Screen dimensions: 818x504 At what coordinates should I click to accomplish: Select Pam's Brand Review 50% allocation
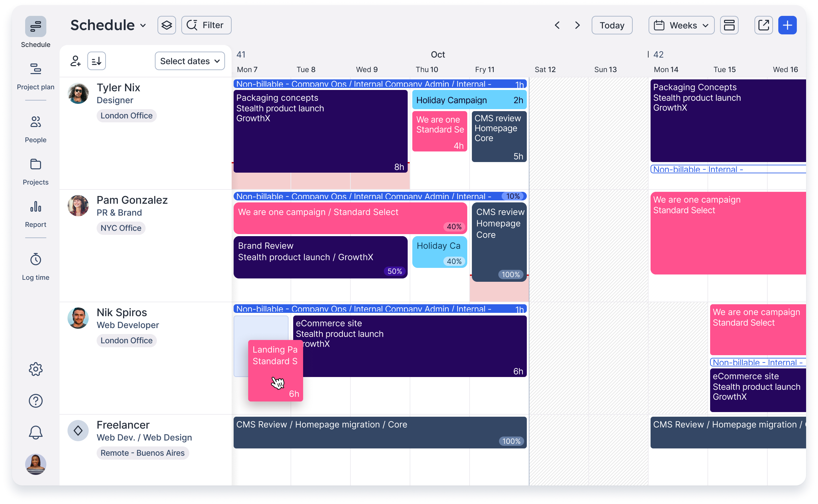coord(320,257)
